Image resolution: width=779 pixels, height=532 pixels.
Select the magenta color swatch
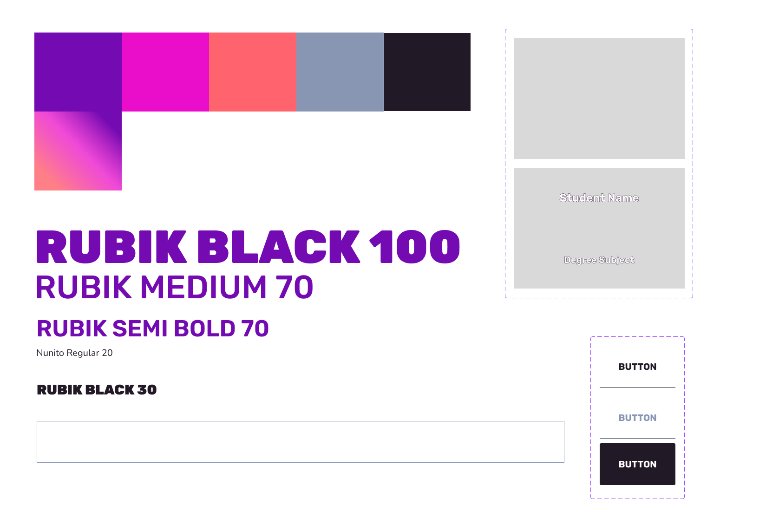[x=165, y=72]
